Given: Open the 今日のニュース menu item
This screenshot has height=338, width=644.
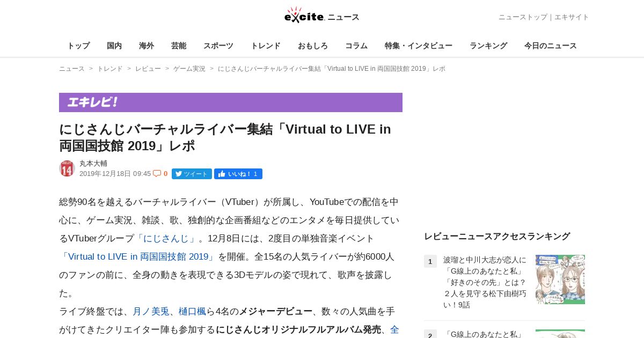Looking at the screenshot, I should 551,46.
